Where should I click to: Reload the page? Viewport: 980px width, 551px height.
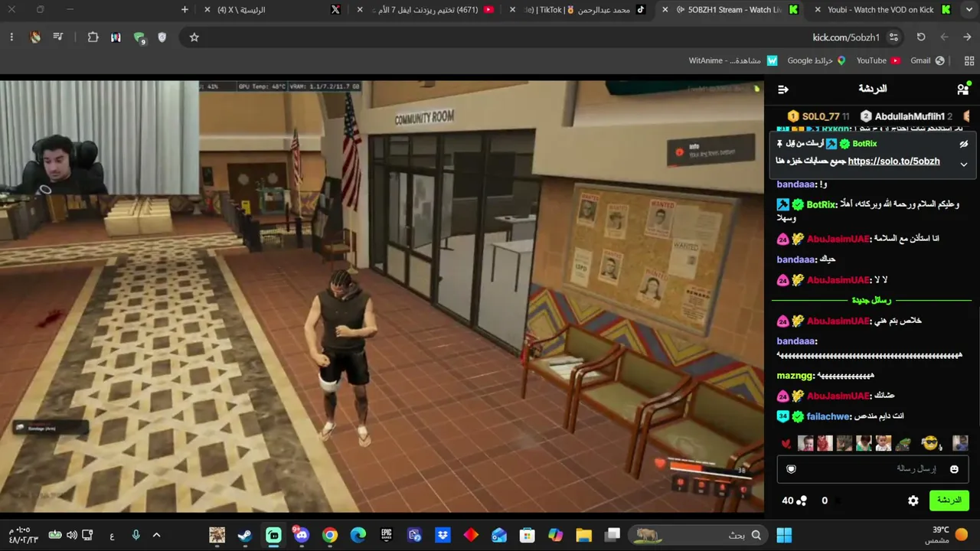[x=921, y=37]
